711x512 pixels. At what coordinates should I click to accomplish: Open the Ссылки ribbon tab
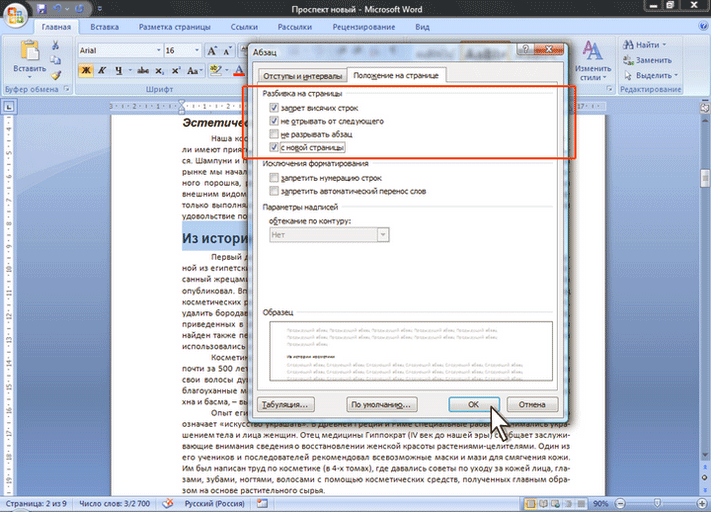tap(244, 27)
